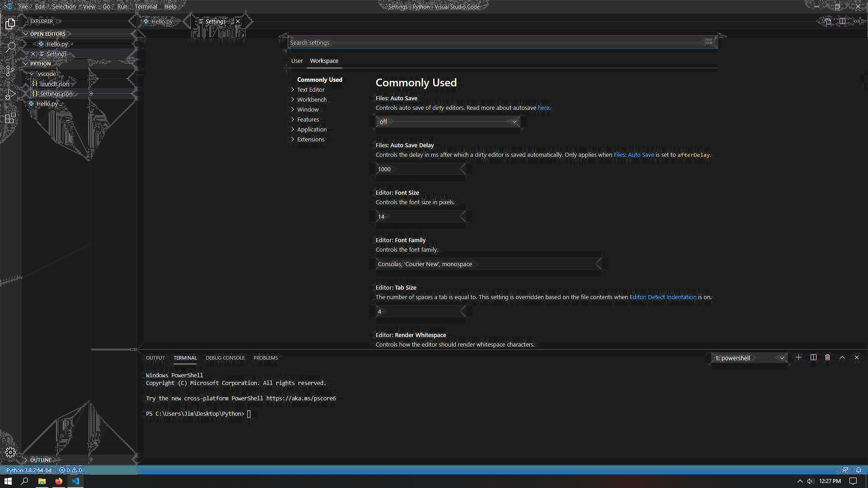The width and height of the screenshot is (868, 488).
Task: Click the volume icon in system tray
Action: point(810,481)
